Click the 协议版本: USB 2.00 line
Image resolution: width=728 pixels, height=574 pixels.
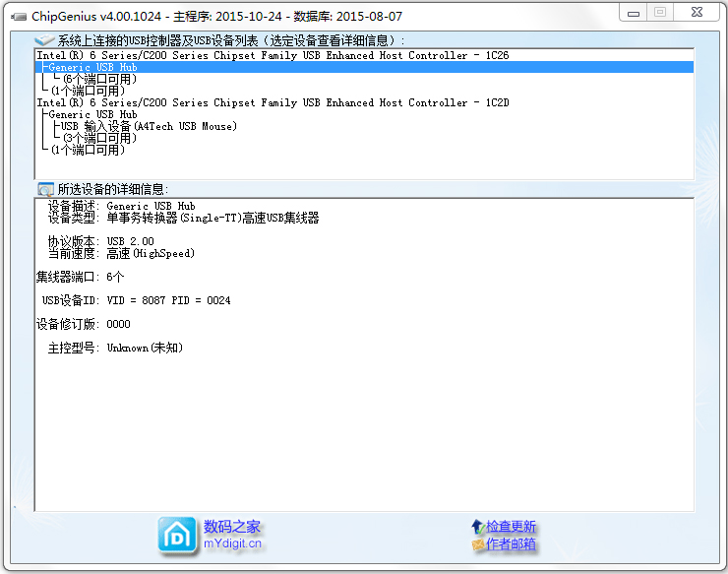point(100,241)
